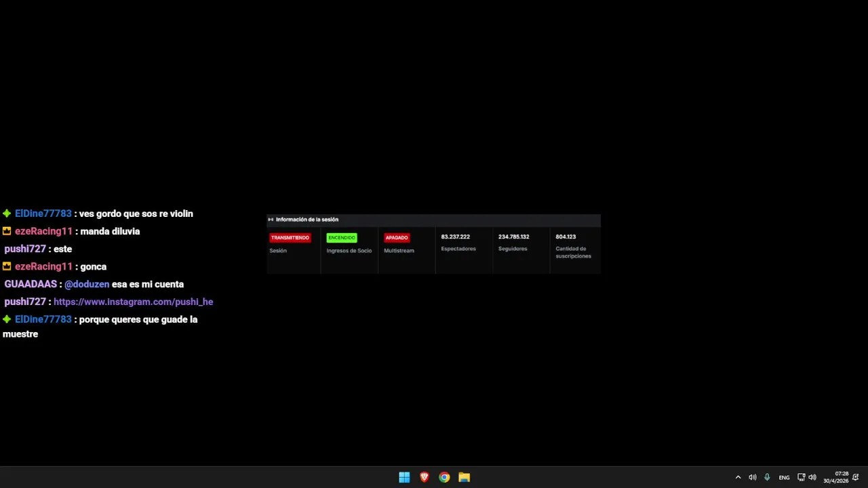868x488 pixels.
Task: Click the red APAGADO Multistream badge
Action: (x=397, y=238)
